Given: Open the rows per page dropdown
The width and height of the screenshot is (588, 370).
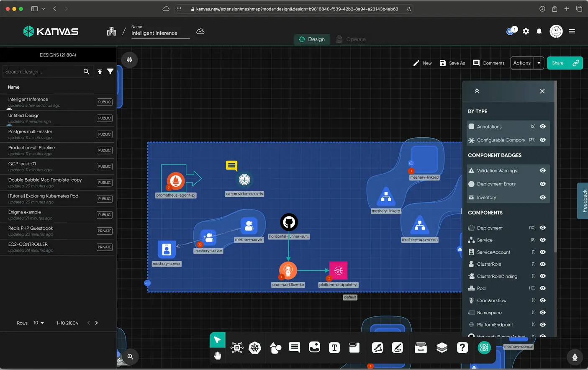Looking at the screenshot, I should (39, 323).
